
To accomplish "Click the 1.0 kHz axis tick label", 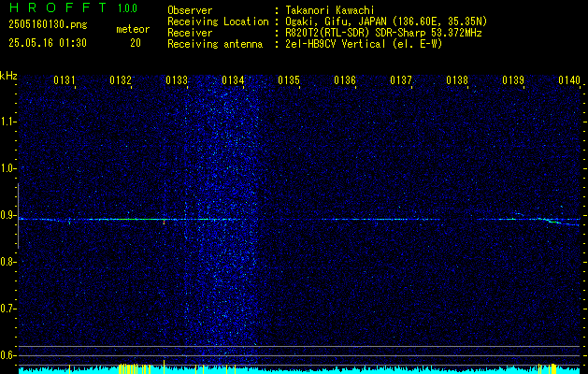I will click(7, 168).
